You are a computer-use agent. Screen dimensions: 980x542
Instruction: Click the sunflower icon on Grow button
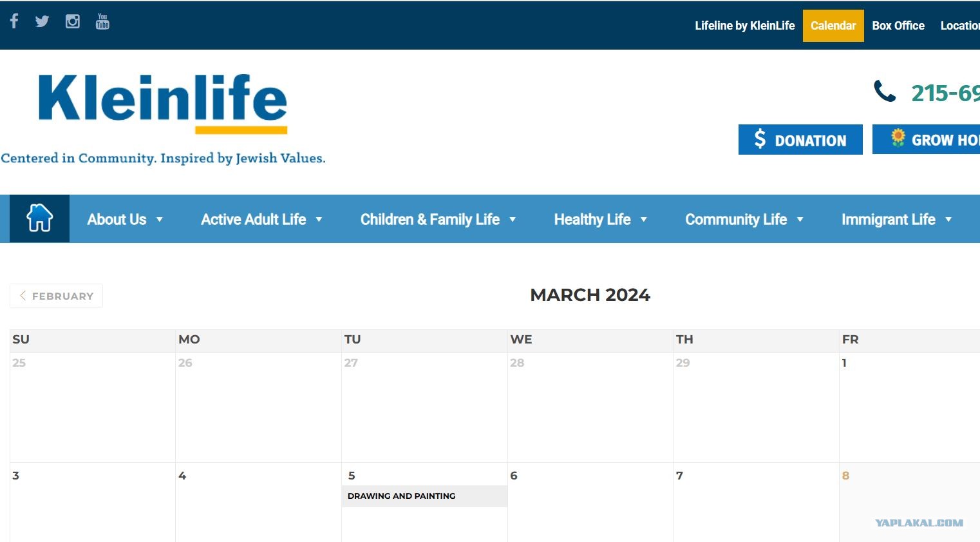[x=898, y=137]
